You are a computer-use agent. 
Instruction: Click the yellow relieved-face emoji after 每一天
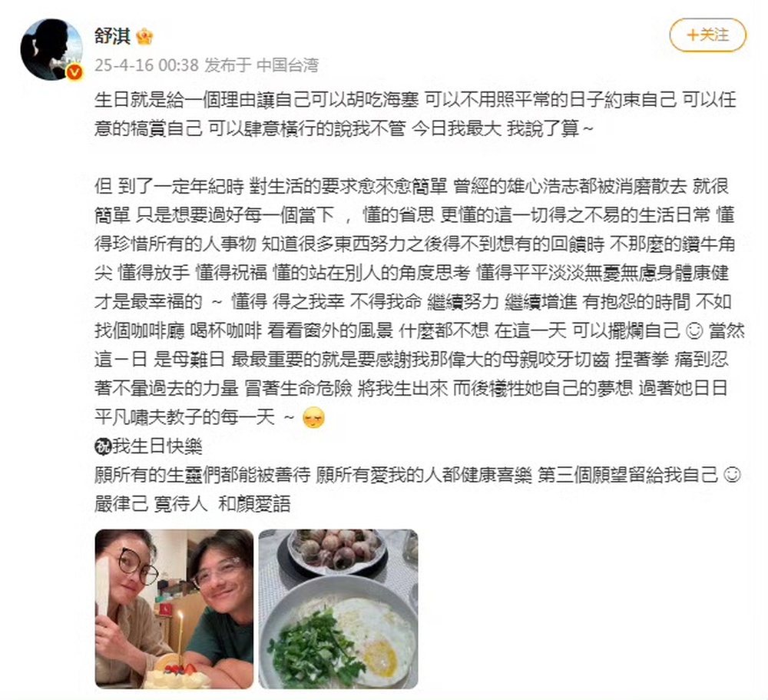click(314, 418)
